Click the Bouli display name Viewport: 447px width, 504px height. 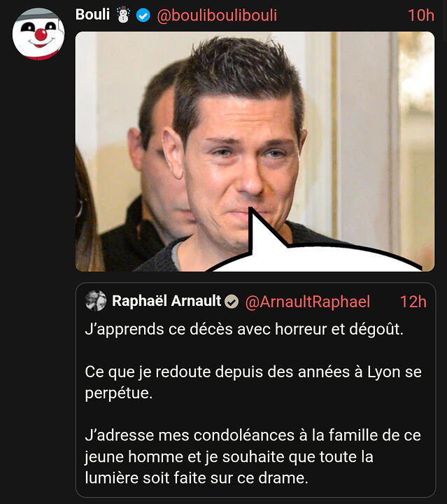click(x=92, y=15)
